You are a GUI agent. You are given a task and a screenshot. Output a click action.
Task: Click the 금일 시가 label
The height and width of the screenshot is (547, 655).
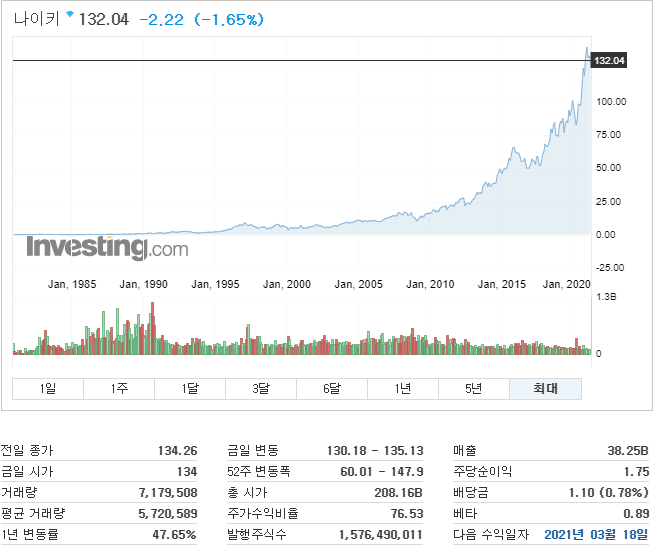click(27, 471)
